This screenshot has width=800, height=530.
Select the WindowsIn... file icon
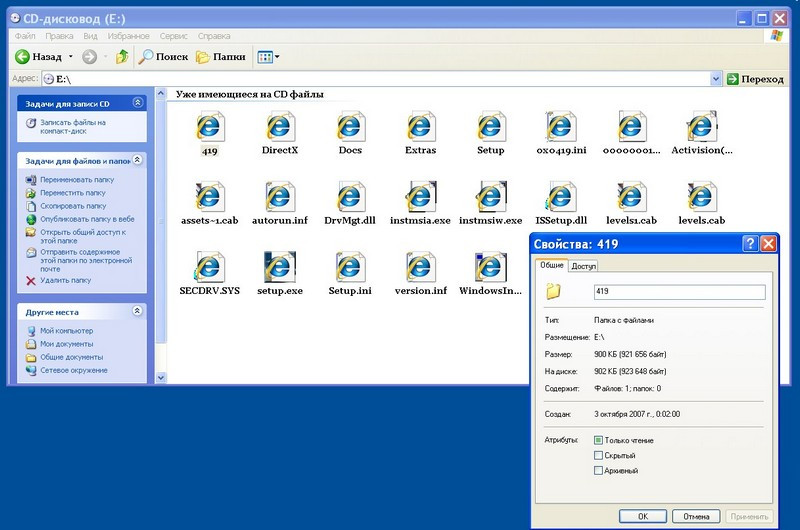coord(490,268)
